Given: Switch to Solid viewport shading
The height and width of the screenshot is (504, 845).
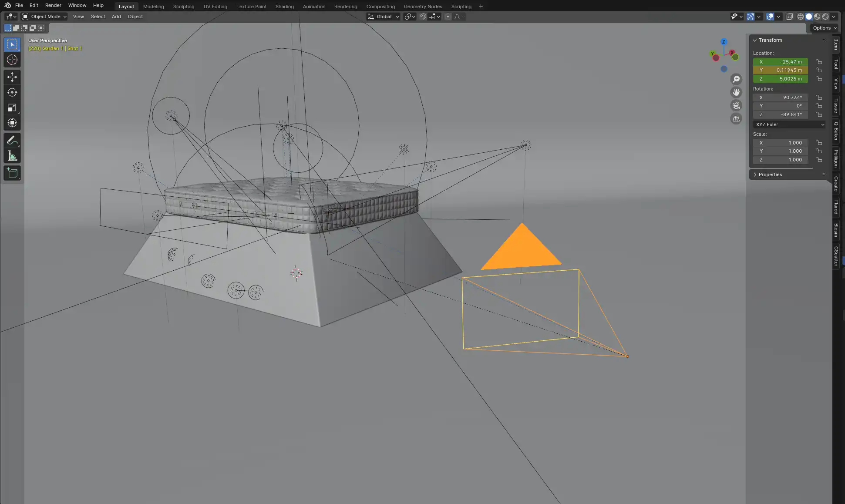Looking at the screenshot, I should click(809, 17).
